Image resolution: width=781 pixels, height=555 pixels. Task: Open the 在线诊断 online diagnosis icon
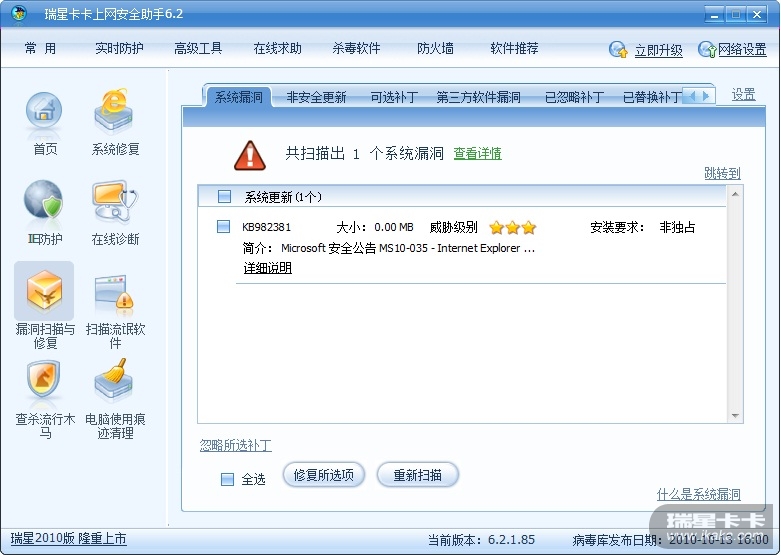coord(114,200)
